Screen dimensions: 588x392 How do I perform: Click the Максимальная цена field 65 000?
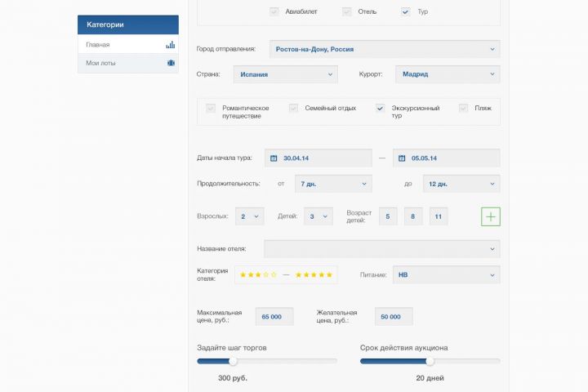tap(274, 317)
